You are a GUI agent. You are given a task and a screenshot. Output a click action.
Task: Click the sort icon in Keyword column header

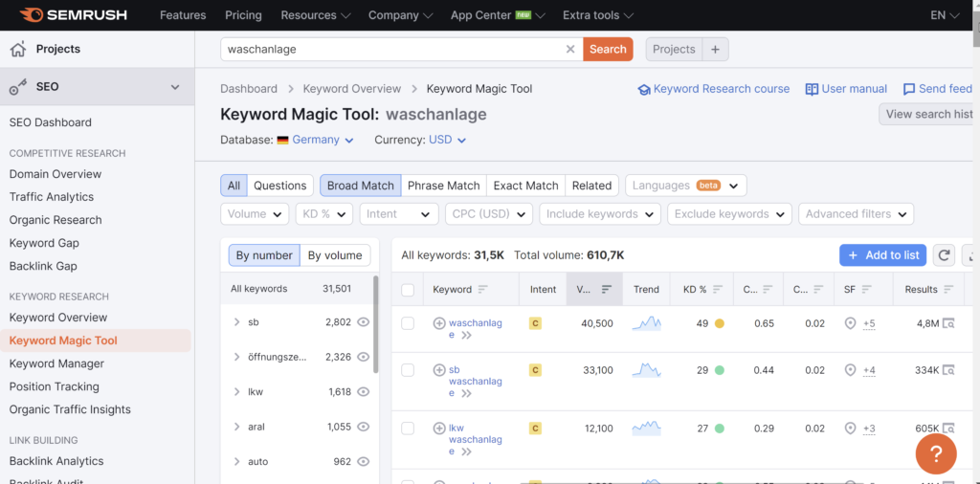click(482, 289)
